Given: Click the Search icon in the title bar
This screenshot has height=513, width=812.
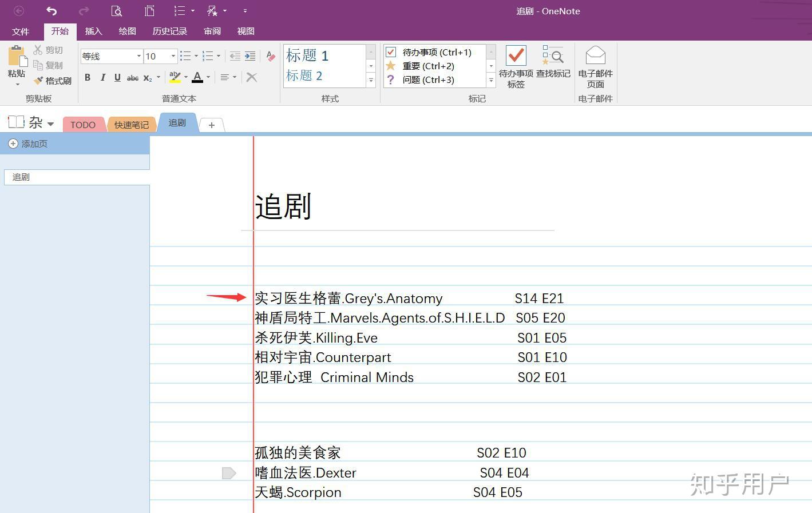Looking at the screenshot, I should click(117, 10).
